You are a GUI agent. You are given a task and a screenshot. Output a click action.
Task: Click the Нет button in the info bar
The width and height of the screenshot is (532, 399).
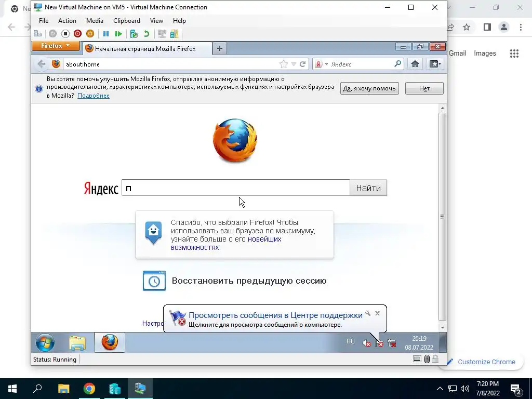424,88
